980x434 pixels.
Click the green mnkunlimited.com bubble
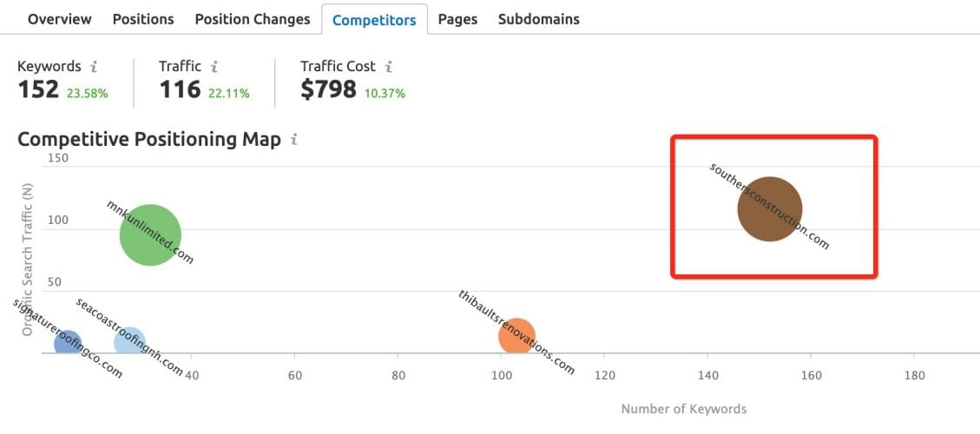[x=151, y=235]
